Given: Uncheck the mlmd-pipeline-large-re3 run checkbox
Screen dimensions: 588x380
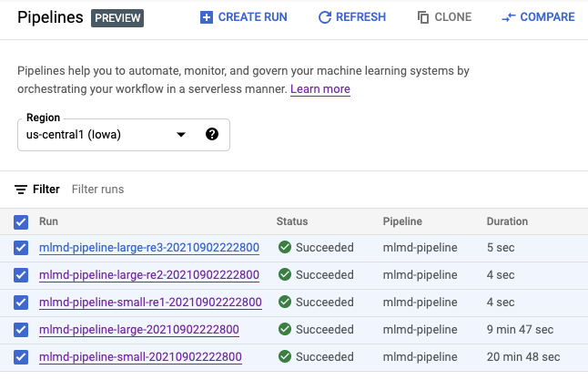Looking at the screenshot, I should [x=21, y=248].
